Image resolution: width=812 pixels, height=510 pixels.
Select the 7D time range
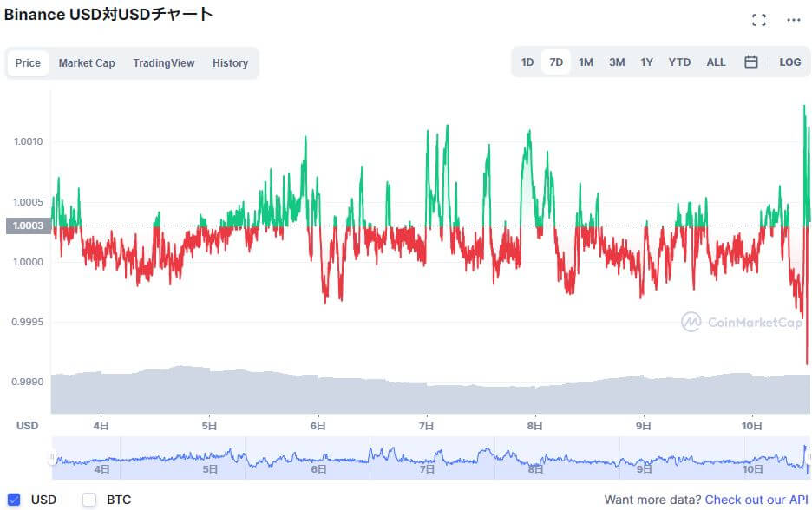coord(556,62)
